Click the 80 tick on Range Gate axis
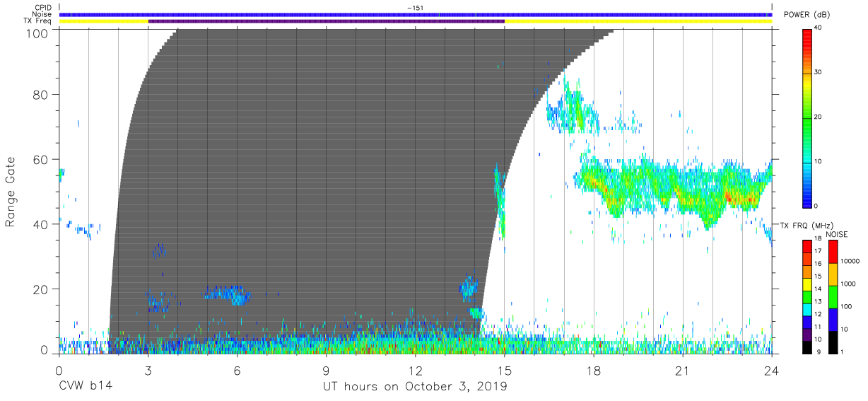Viewport: 868px width, 401px height. tap(41, 95)
